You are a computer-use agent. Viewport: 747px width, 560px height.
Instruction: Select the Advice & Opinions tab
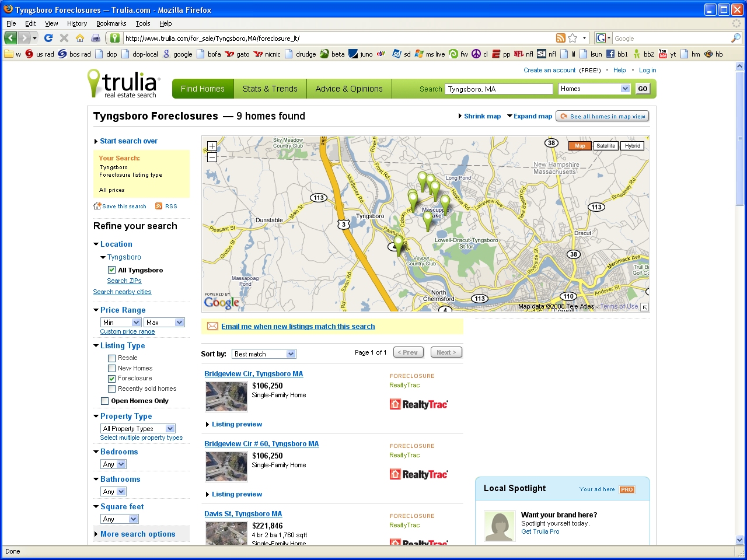[349, 89]
